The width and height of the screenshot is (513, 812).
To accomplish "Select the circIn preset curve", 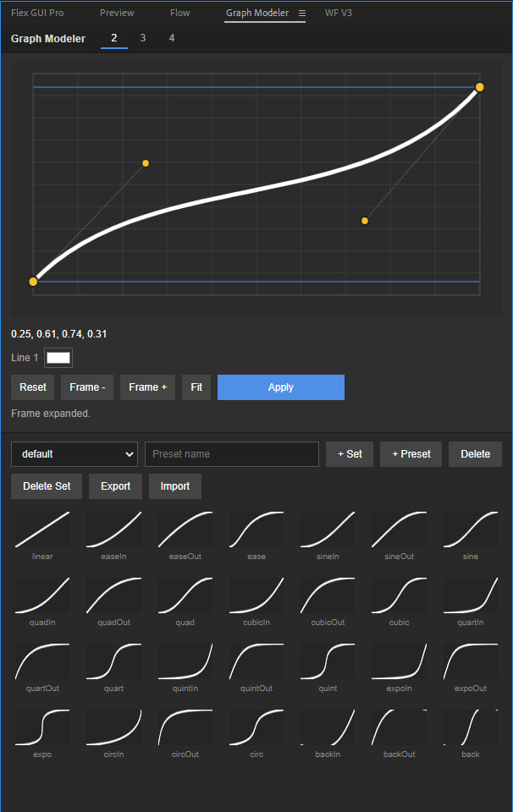I will [x=114, y=727].
